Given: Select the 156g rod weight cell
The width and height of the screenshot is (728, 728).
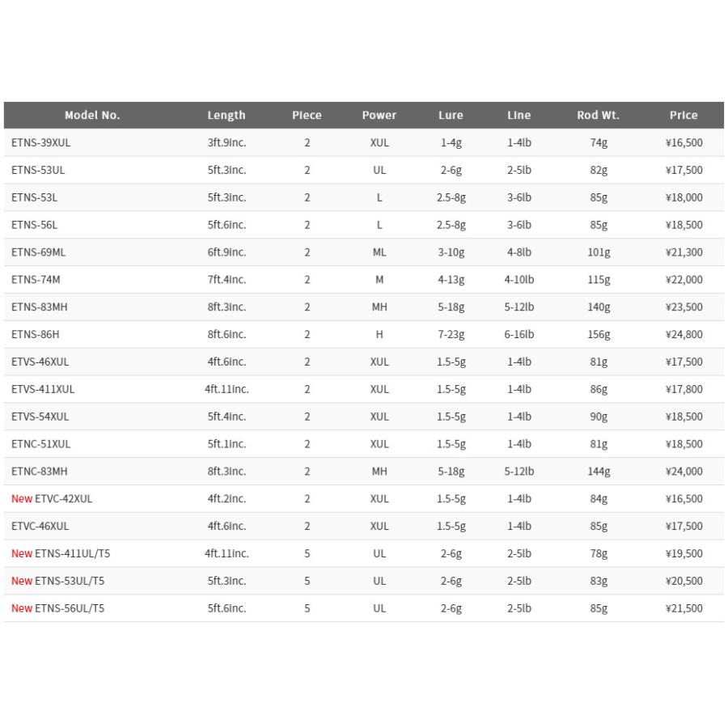Looking at the screenshot, I should [599, 334].
